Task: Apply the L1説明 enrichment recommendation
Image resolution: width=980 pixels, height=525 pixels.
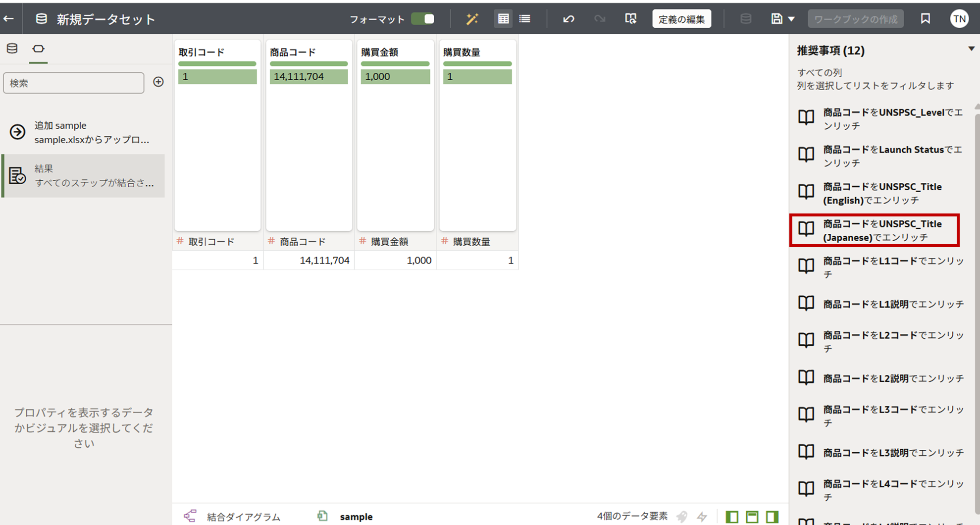Action: point(881,304)
